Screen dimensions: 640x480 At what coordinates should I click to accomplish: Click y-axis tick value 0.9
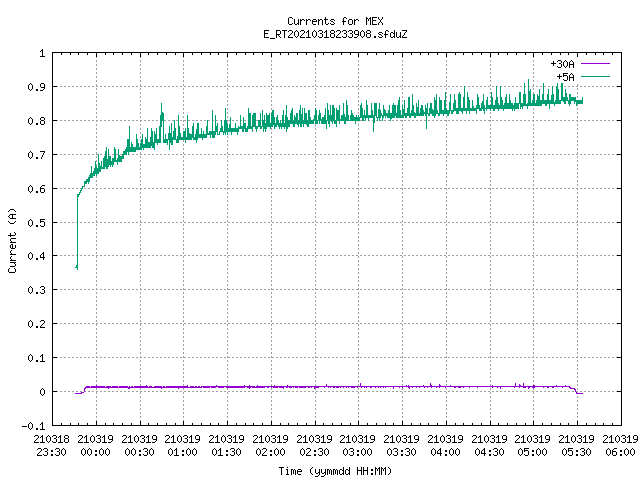36,87
